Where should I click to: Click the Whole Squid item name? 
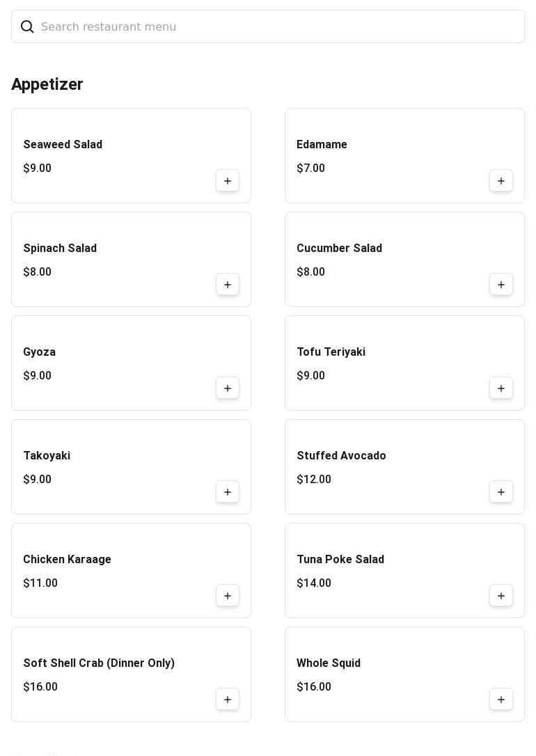328,663
